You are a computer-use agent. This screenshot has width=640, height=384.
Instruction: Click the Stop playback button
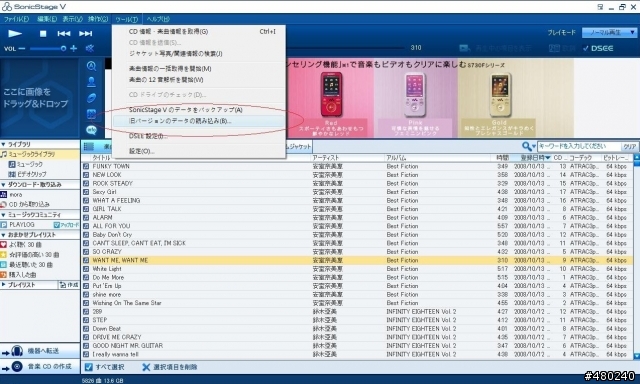[x=43, y=34]
